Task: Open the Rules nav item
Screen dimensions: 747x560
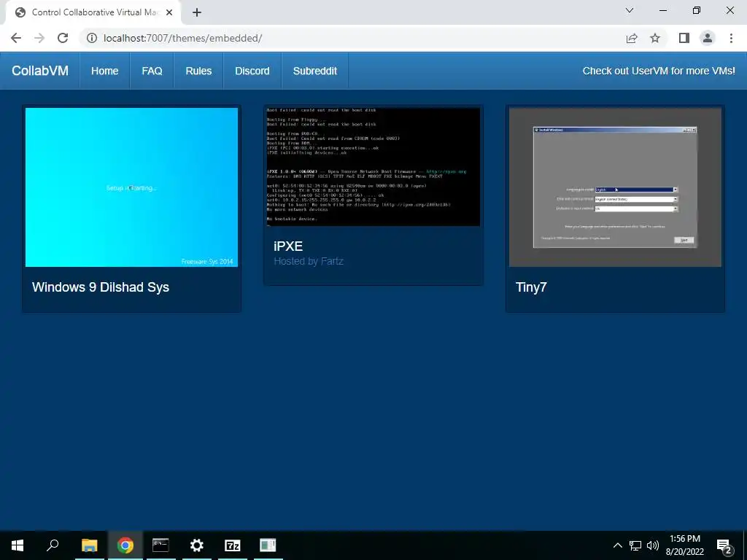Action: pyautogui.click(x=198, y=71)
